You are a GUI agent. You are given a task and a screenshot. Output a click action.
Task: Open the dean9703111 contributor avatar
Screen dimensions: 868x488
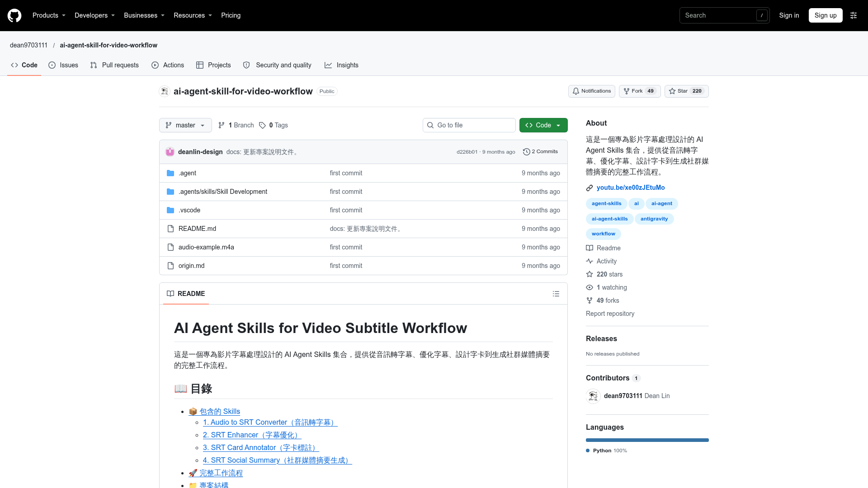pyautogui.click(x=593, y=396)
